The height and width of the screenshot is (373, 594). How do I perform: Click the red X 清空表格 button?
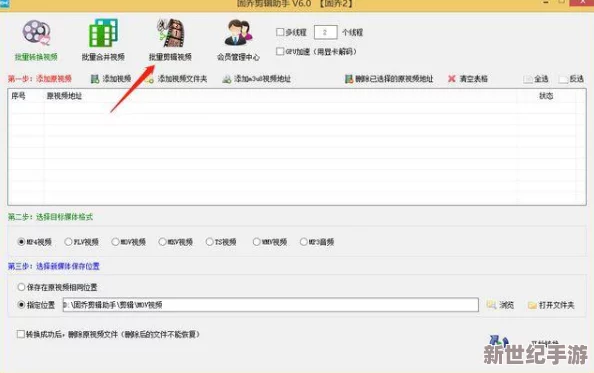click(x=468, y=79)
